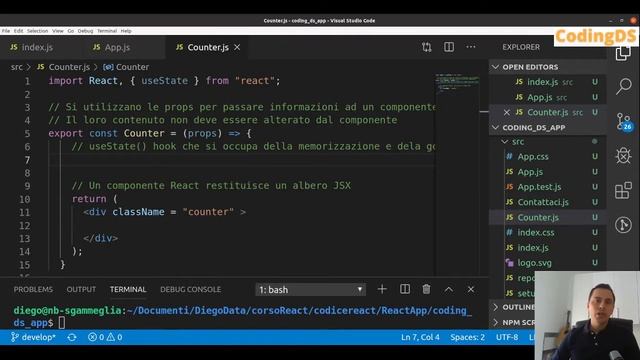The width and height of the screenshot is (640, 360).
Task: Open the OUTPUT panel tab
Action: tap(81, 289)
